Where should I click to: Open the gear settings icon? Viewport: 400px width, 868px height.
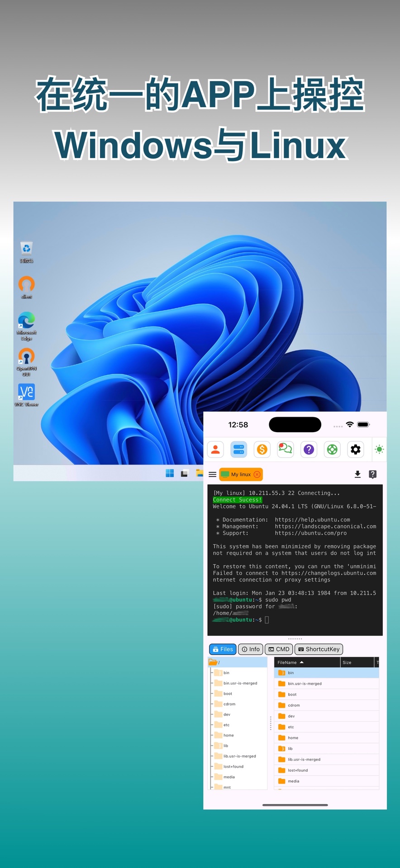pyautogui.click(x=356, y=449)
